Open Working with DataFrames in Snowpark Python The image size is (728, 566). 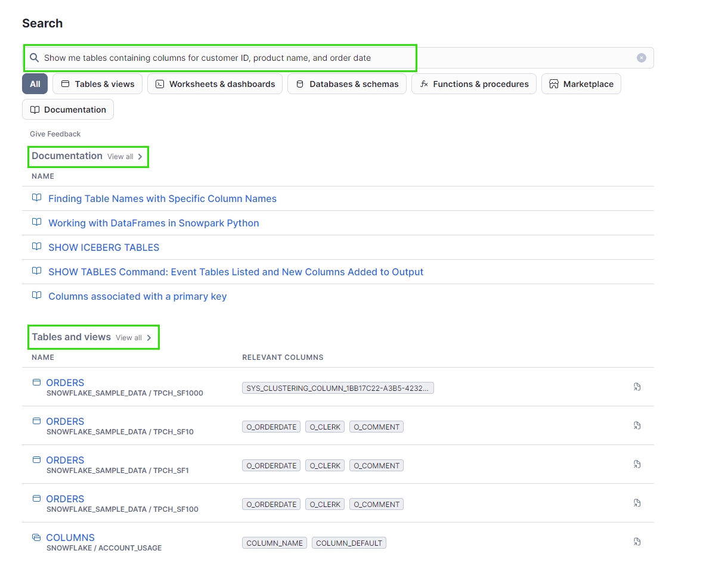click(154, 223)
